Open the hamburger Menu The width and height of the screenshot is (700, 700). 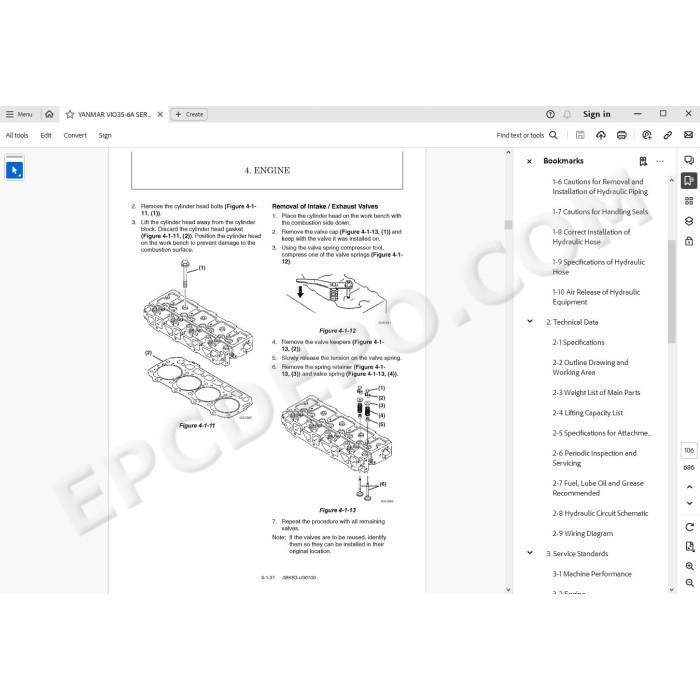(19, 114)
